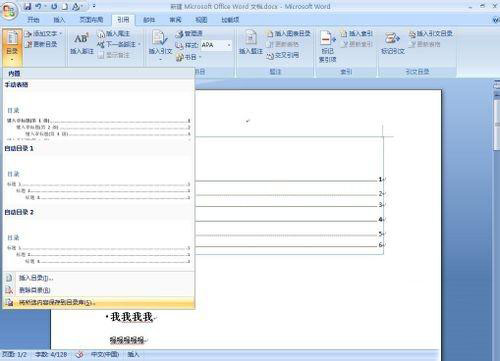The image size is (500, 361).
Task: Click 显示备注 show notes button
Action: pos(113,55)
